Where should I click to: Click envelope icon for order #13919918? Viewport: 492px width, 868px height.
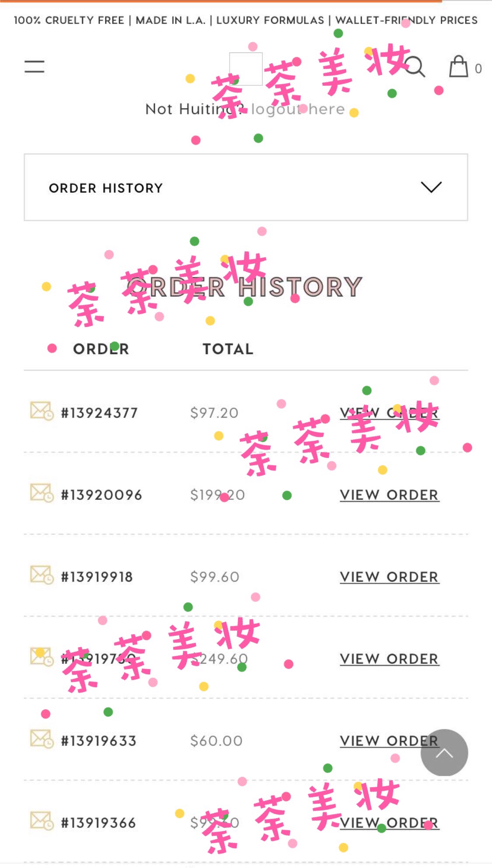coord(42,575)
